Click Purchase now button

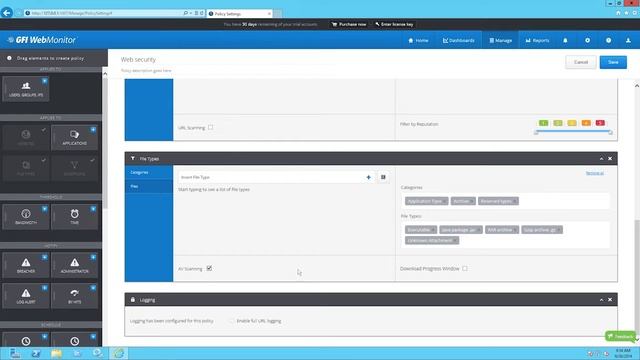click(349, 24)
